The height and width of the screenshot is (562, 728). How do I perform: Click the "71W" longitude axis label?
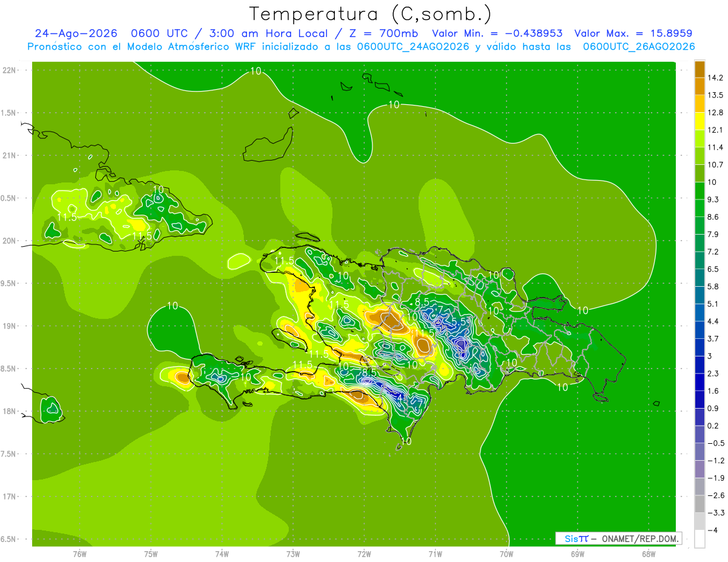click(435, 554)
